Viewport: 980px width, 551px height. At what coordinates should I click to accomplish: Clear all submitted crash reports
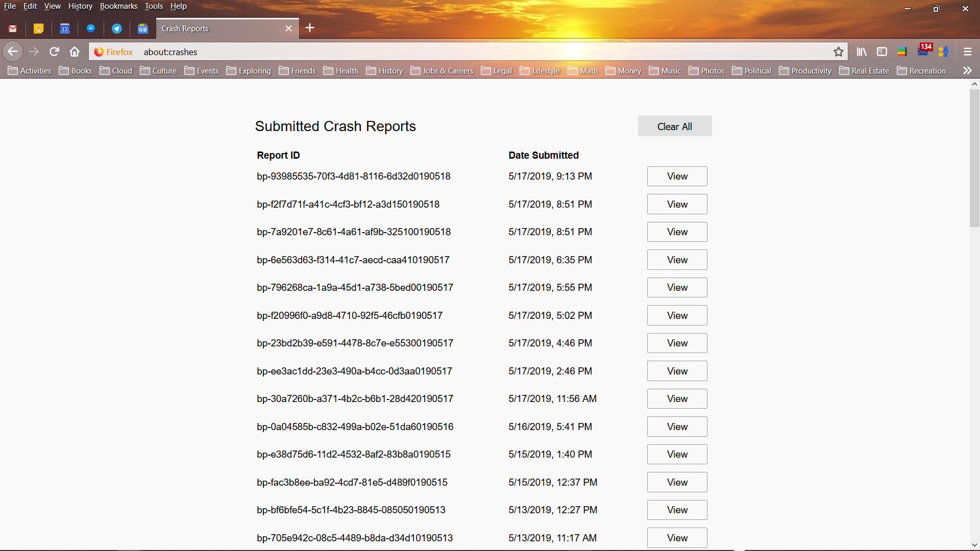click(675, 126)
